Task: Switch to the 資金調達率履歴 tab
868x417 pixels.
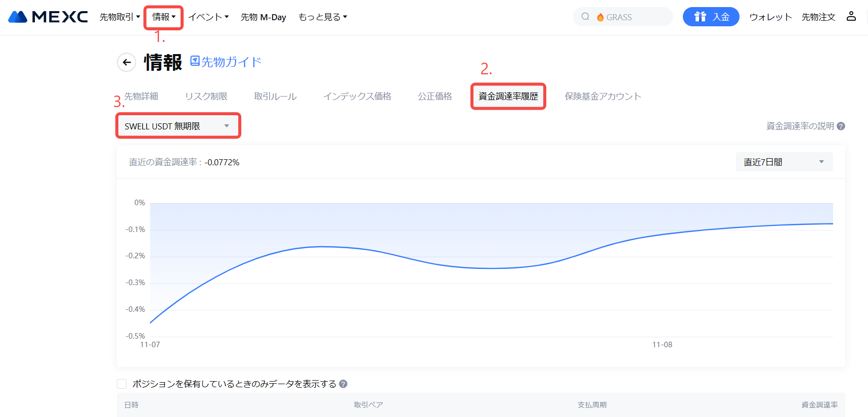Action: (508, 96)
